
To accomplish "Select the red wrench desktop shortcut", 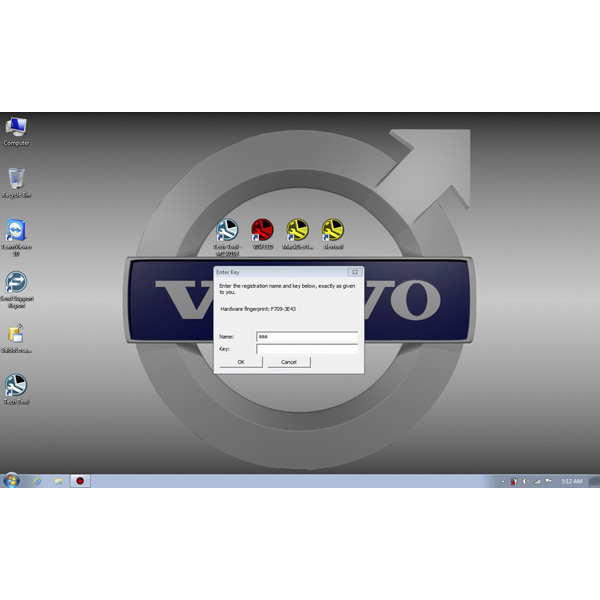I will click(x=263, y=230).
